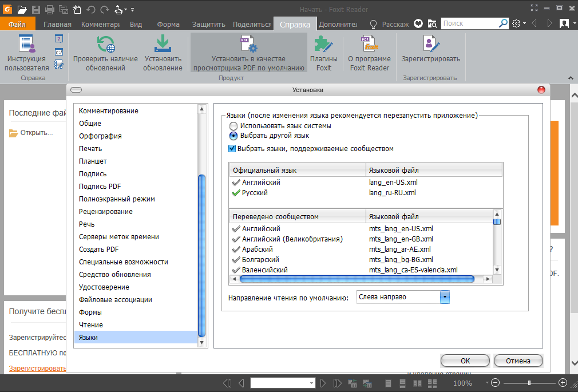Screen dimensions: 578x392
Task: Click the orange Зарегистрировать link on start page
Action: pyautogui.click(x=38, y=368)
